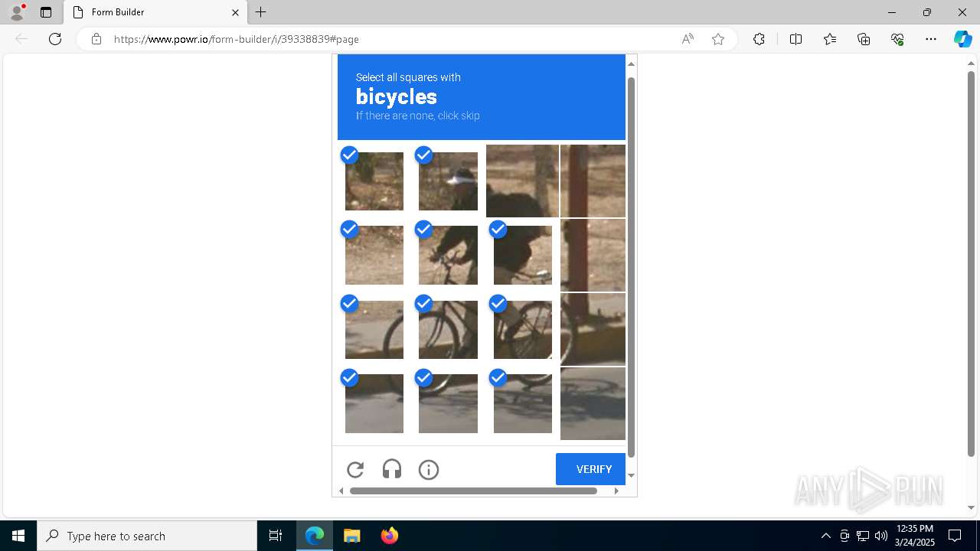Add this page to favorites star
The width and height of the screenshot is (980, 551).
click(718, 39)
